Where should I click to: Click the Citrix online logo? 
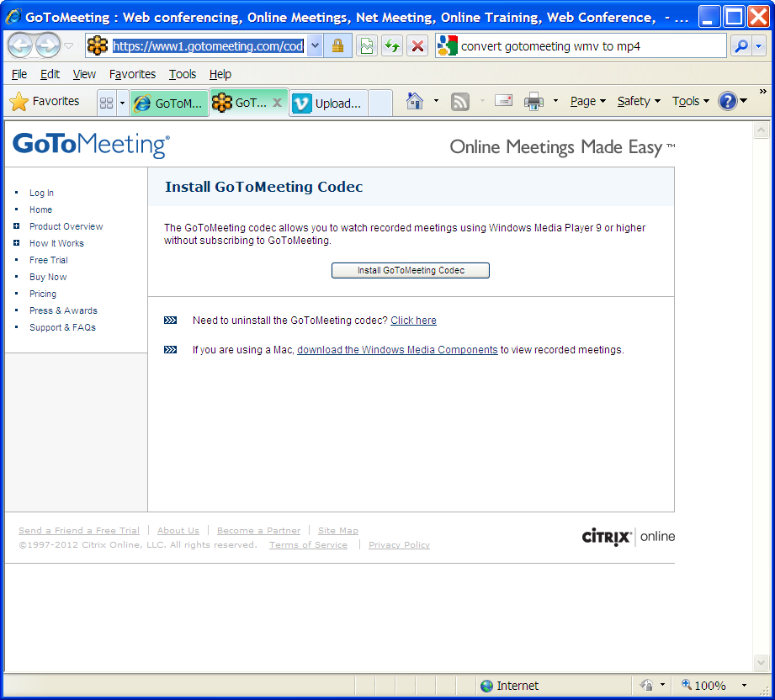(x=629, y=537)
